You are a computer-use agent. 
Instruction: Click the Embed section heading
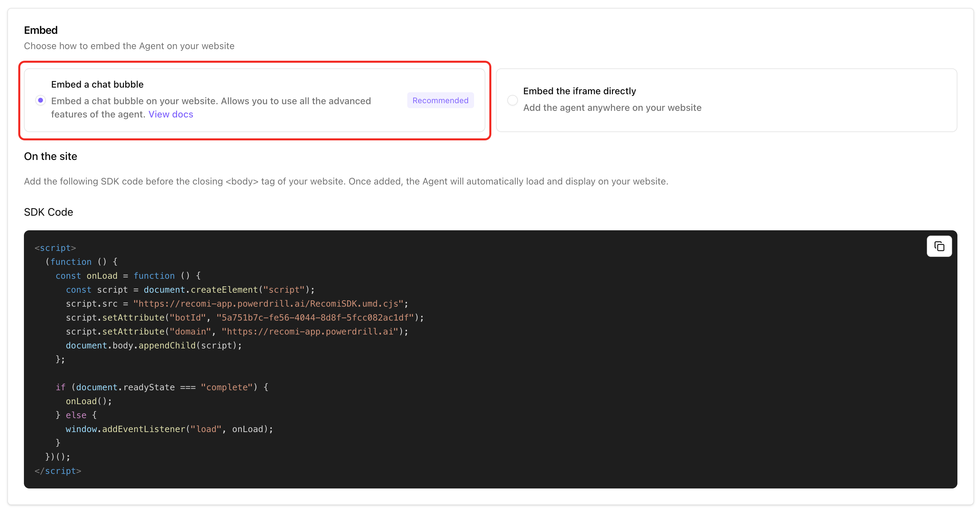tap(41, 31)
